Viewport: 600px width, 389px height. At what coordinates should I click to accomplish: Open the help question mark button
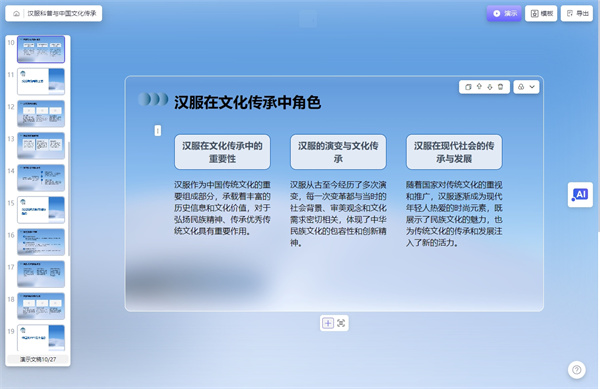577,370
